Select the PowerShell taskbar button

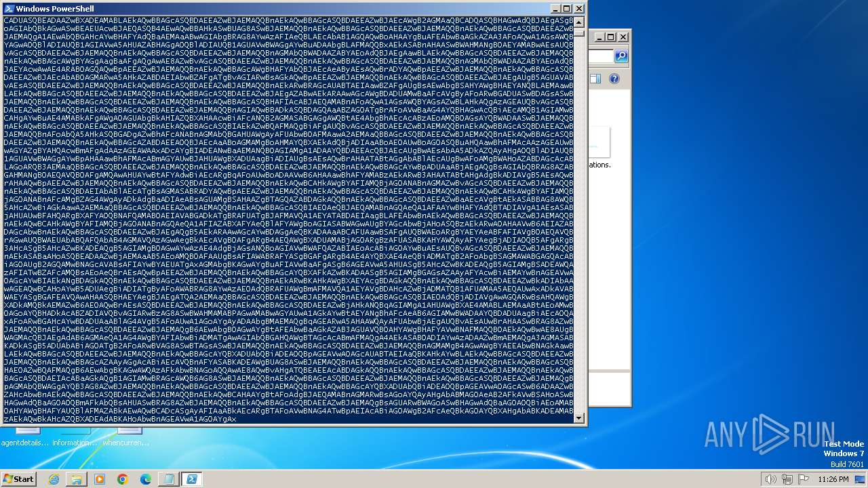click(192, 479)
